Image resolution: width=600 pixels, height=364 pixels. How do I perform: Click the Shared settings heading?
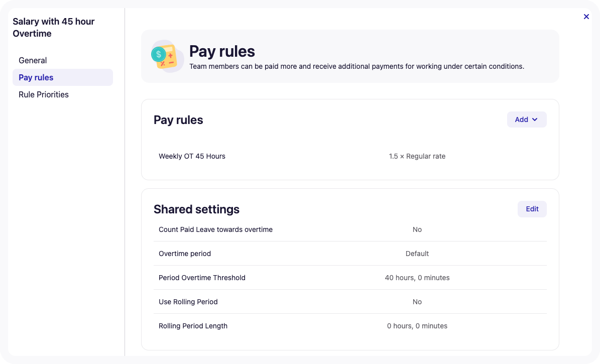coord(196,209)
